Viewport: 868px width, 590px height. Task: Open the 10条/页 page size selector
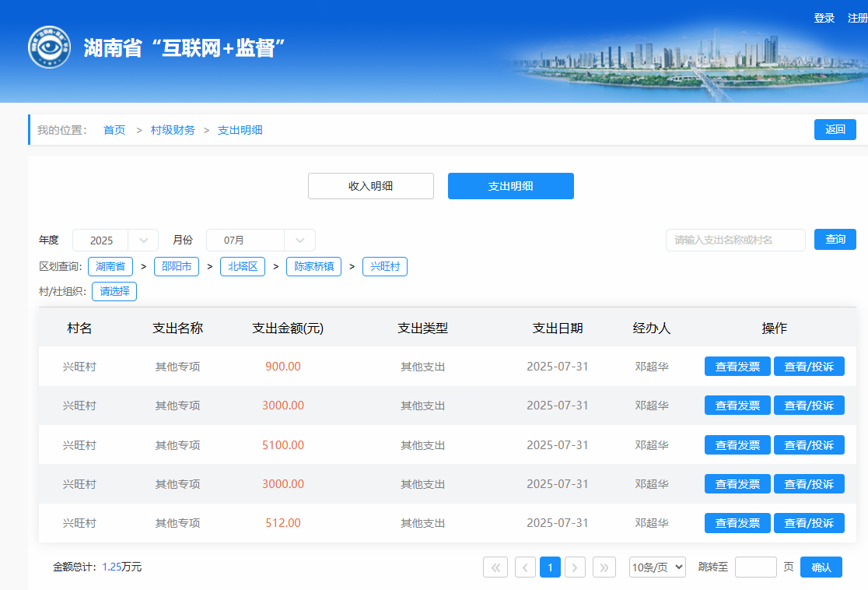(x=657, y=567)
